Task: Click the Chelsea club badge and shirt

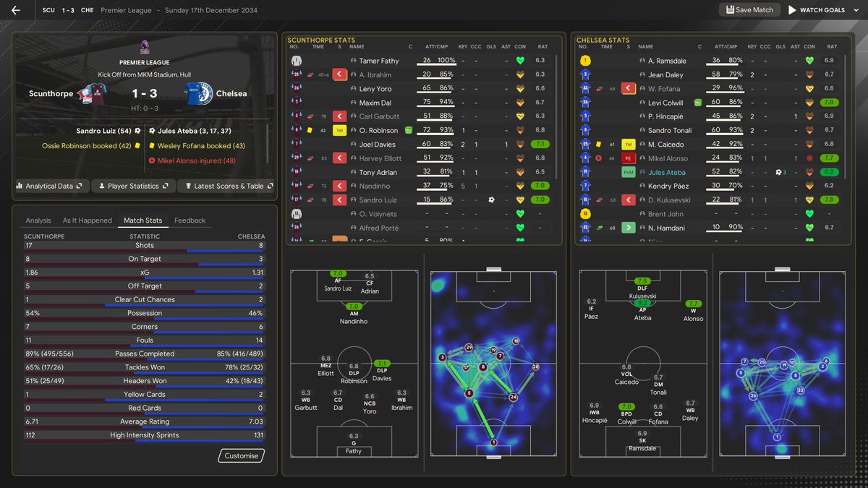Action: point(198,94)
